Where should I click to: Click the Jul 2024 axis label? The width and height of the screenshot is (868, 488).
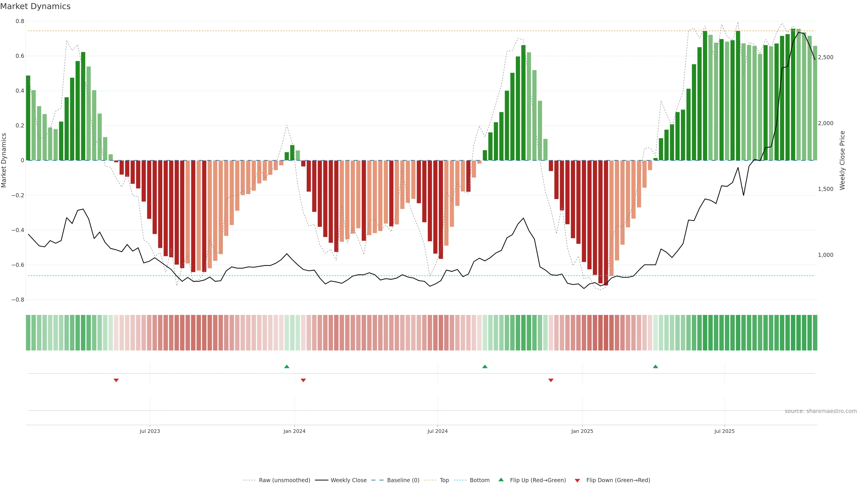point(437,432)
